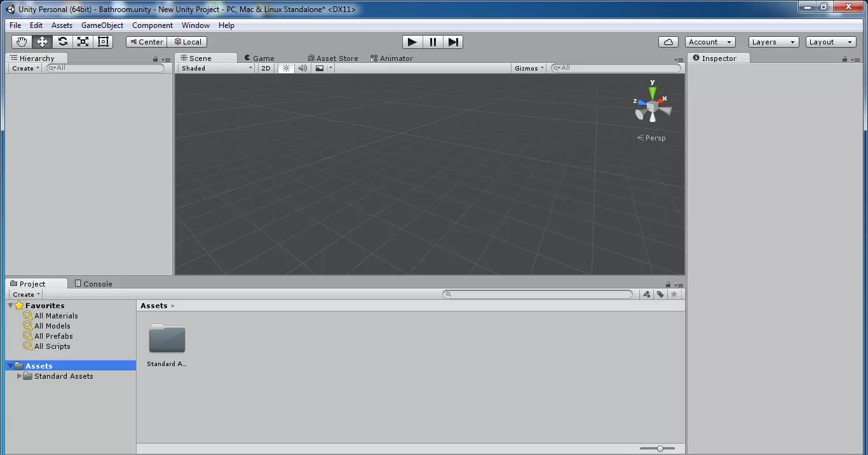This screenshot has height=455, width=868.
Task: Toggle 2D scene view mode
Action: point(266,68)
